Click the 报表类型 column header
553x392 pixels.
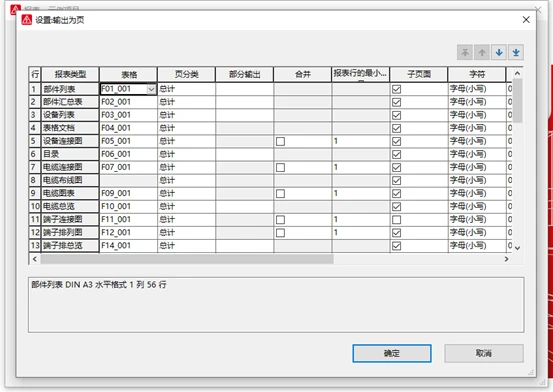[70, 74]
